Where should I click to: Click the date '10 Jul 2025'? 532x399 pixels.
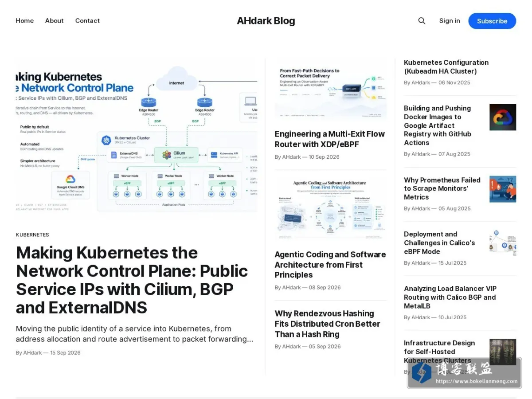click(453, 317)
